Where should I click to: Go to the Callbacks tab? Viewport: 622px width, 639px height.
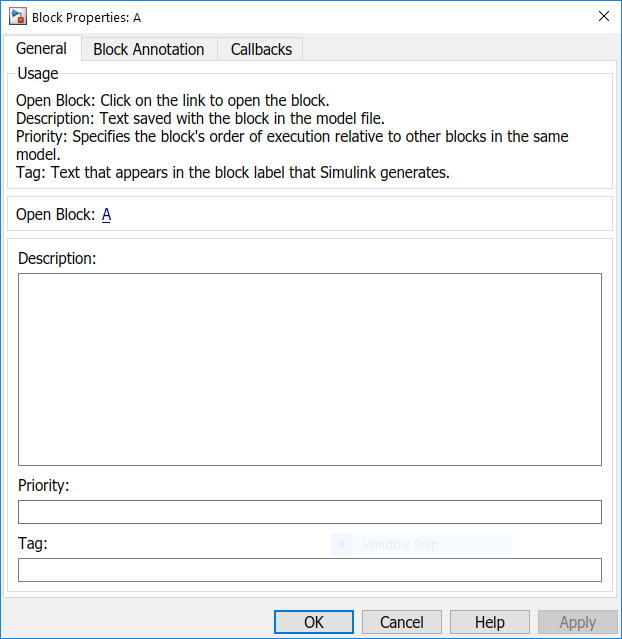[x=261, y=49]
